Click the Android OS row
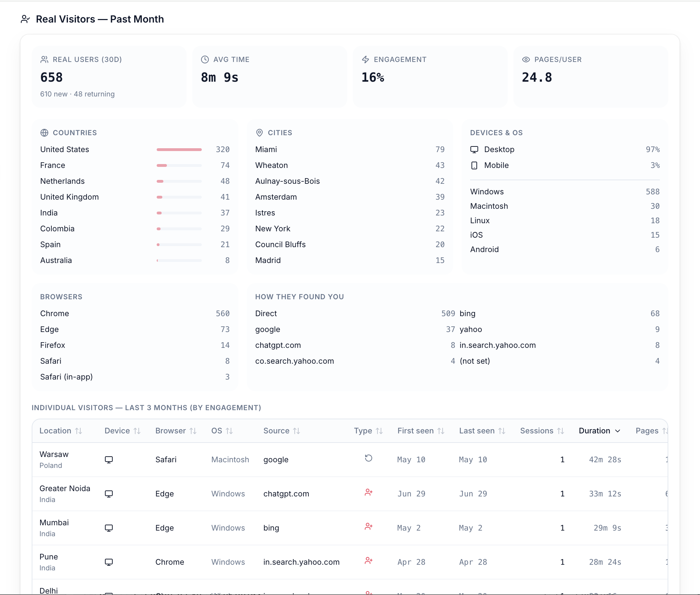This screenshot has width=700, height=595. (x=565, y=249)
